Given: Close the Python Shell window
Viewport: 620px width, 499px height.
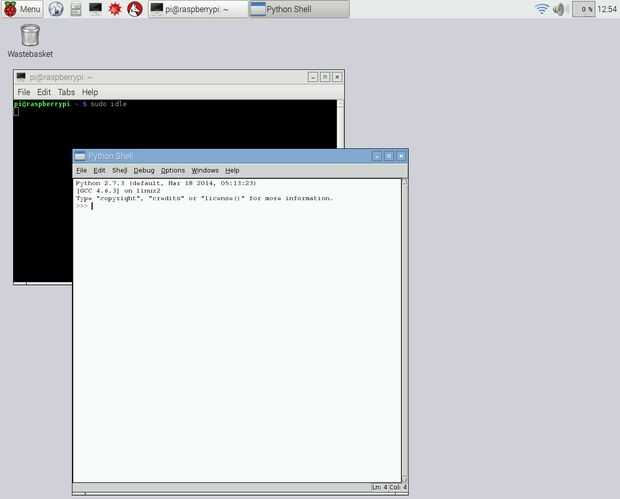Looking at the screenshot, I should coord(401,156).
